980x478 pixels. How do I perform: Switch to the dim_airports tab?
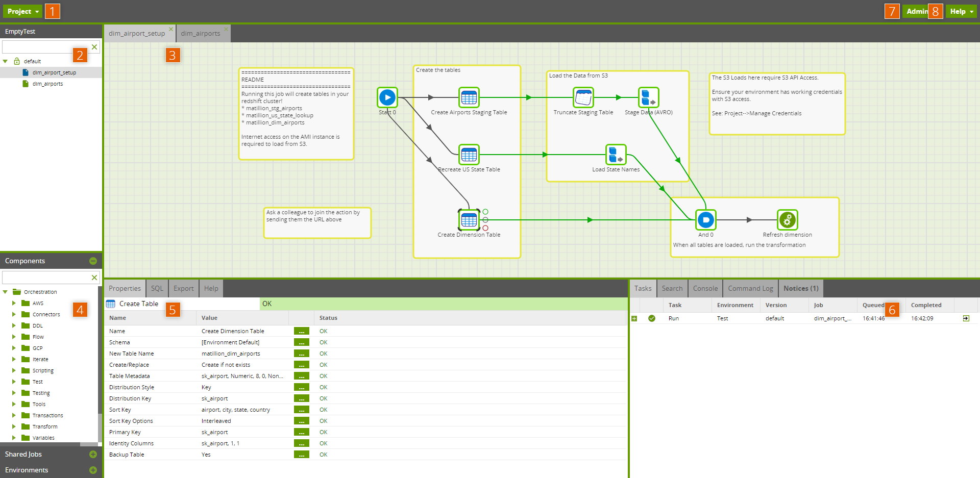(201, 33)
